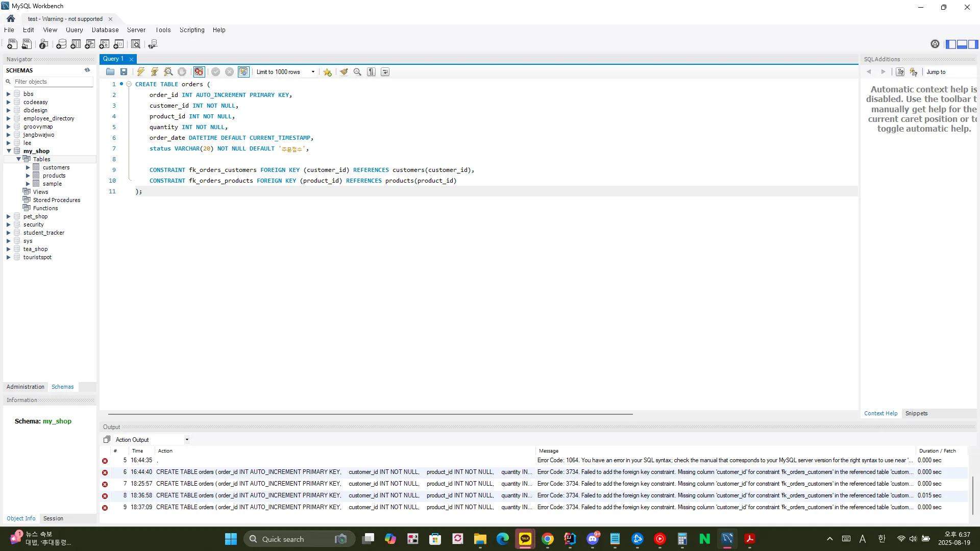Viewport: 980px width, 551px height.
Task: Open Limit to 1000 rows dropdown
Action: point(313,72)
